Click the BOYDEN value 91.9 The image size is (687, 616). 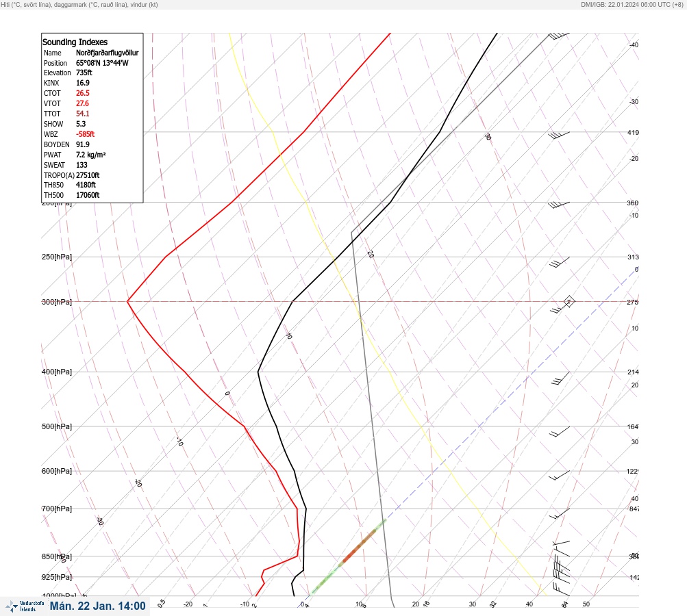pos(83,144)
